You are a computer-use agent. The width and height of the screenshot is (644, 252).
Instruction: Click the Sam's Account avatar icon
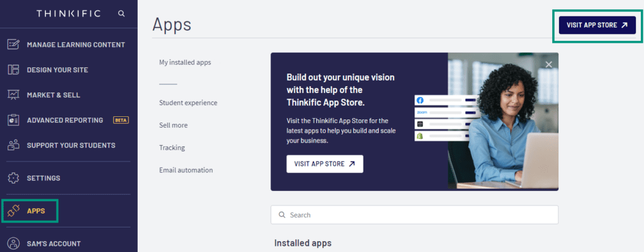14,243
